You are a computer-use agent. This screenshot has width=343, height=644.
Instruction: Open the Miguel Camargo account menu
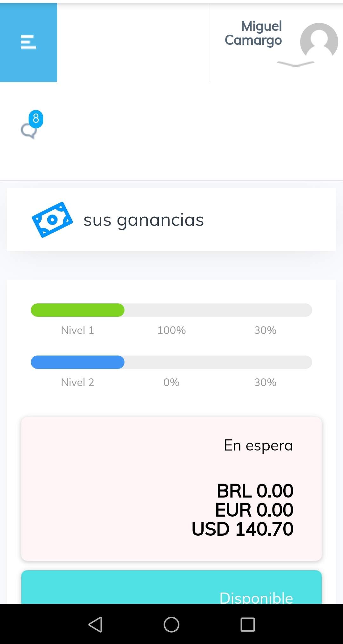[x=253, y=33]
